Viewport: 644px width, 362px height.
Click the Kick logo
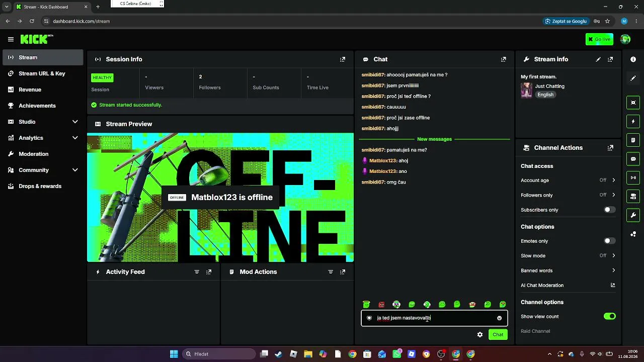coord(37,39)
